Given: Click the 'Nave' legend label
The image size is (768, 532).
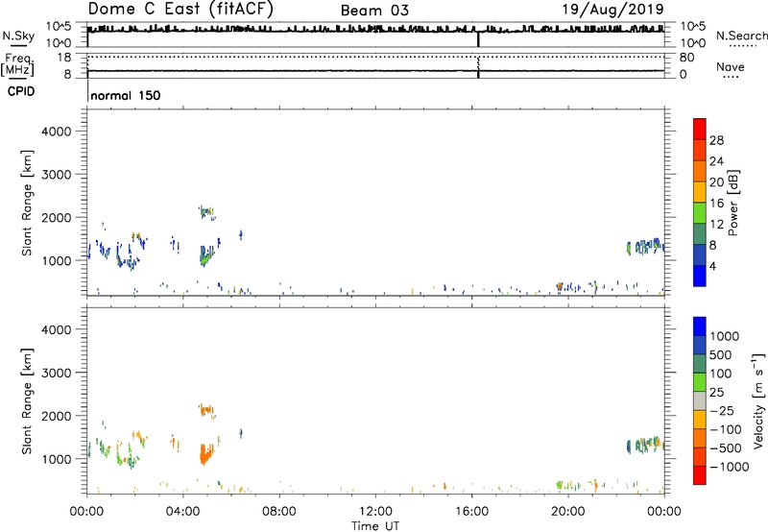Looking at the screenshot, I should (730, 66).
